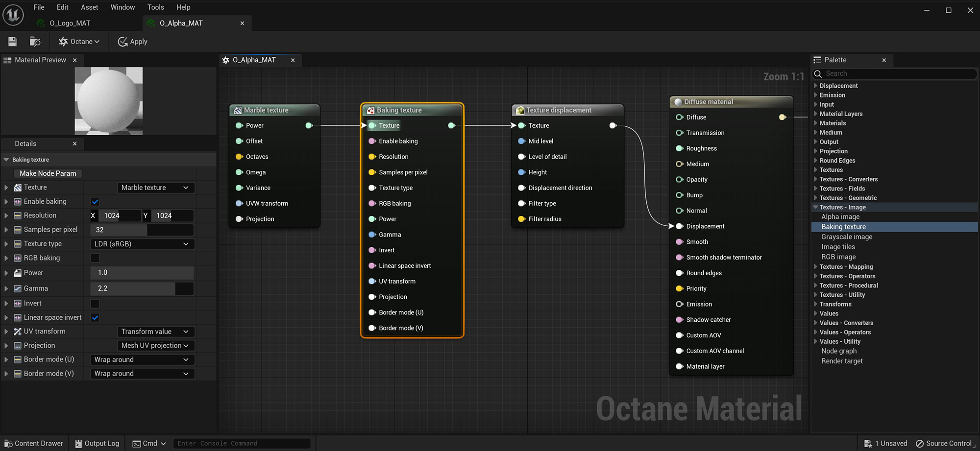Click the Texture displacement output pin

coord(613,125)
